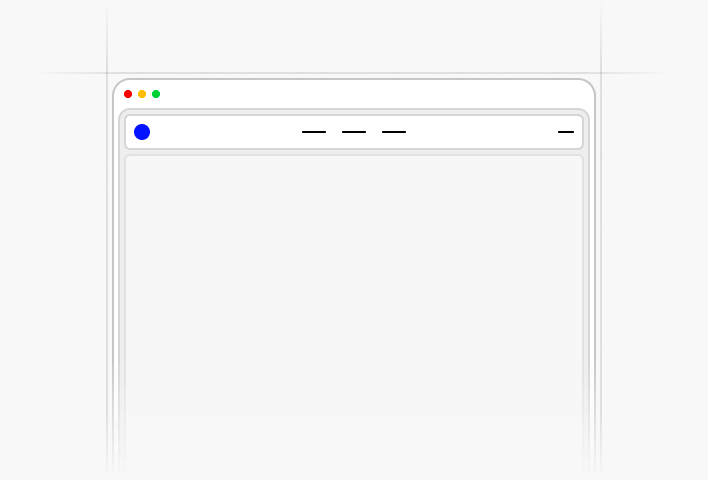
Task: Click the right vertical guide line above the window
Action: (601, 36)
